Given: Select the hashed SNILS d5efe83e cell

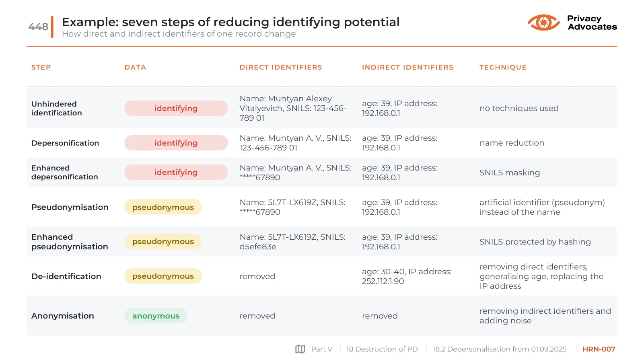Looking at the screenshot, I should coord(292,242).
